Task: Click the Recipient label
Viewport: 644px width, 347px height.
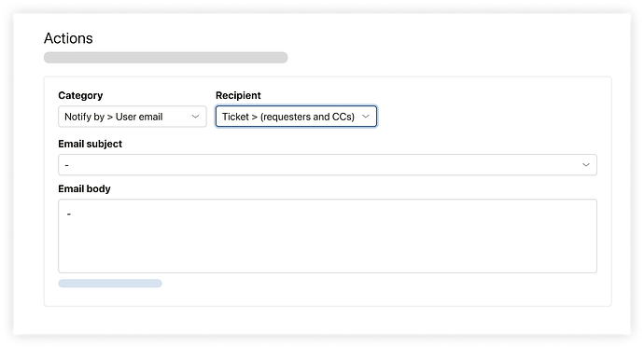Action: click(238, 95)
